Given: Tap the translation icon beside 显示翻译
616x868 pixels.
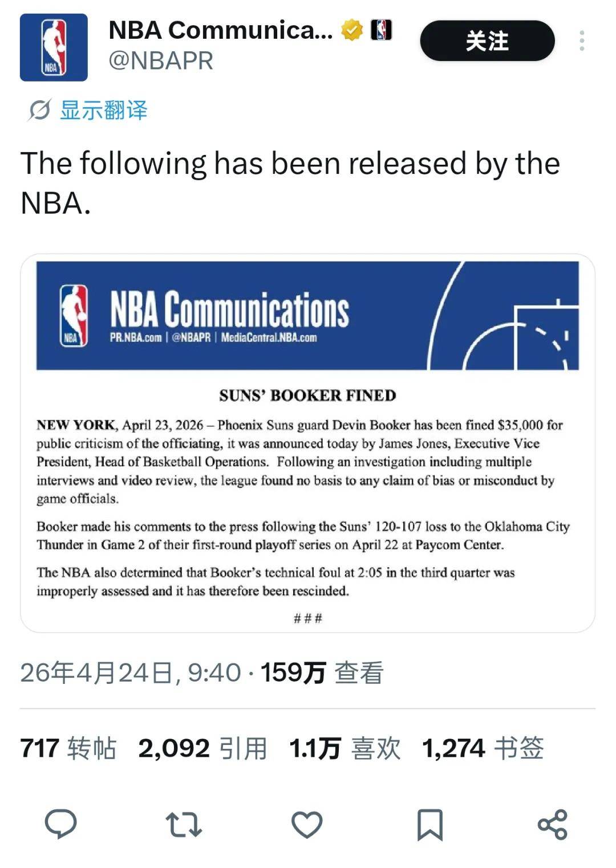Looking at the screenshot, I should click(39, 110).
